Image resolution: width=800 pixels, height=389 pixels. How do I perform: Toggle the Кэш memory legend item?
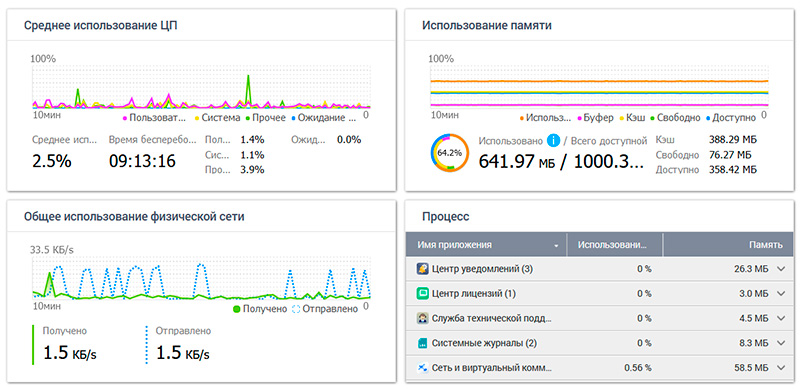coord(632,118)
